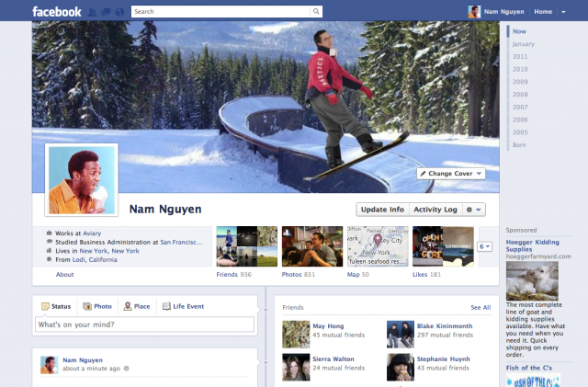The image size is (588, 387).
Task: Jump to Now on timeline
Action: (x=519, y=31)
